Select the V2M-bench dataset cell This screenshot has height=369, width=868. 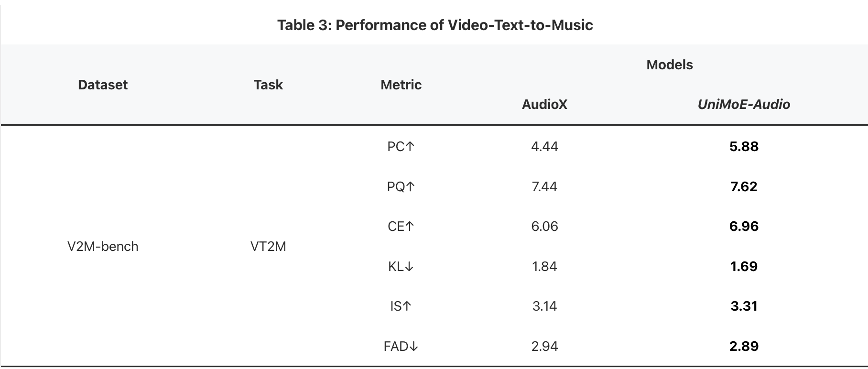[103, 246]
